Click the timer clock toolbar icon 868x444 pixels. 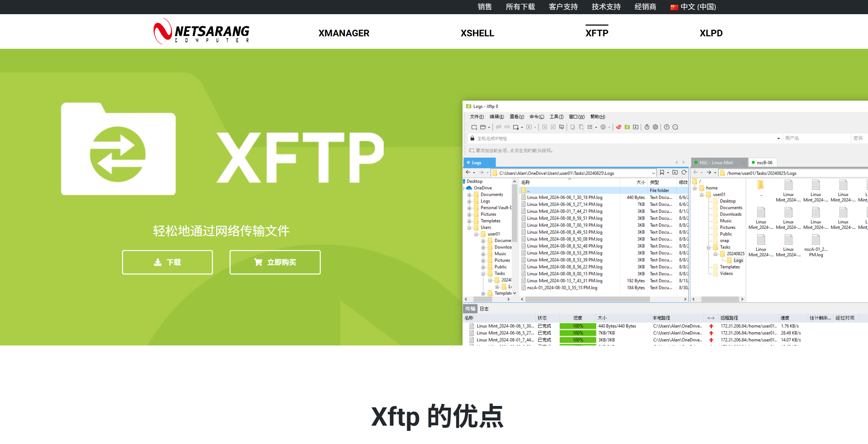(647, 127)
